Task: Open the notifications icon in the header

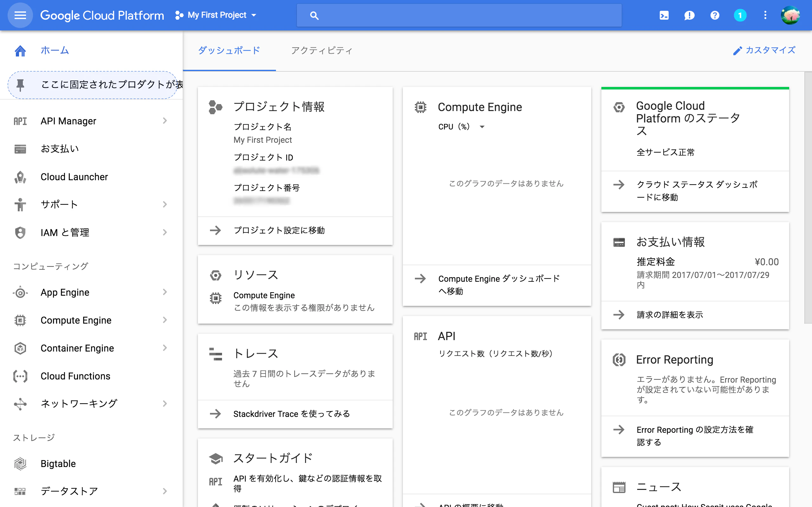Action: (689, 15)
